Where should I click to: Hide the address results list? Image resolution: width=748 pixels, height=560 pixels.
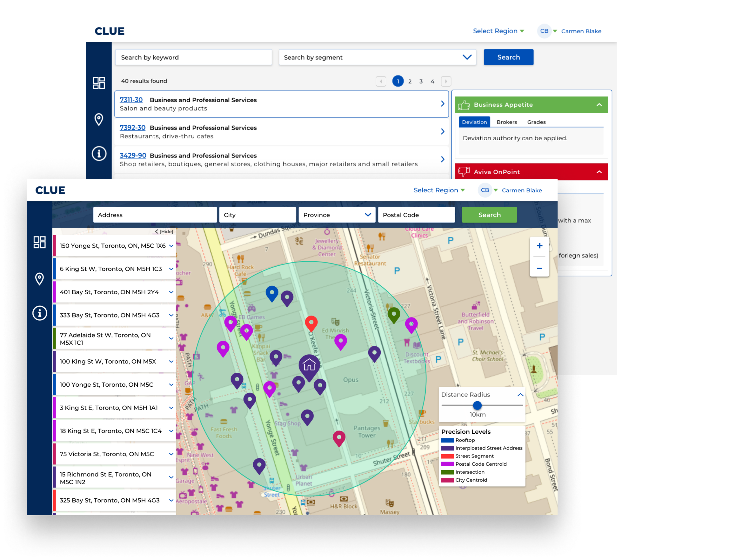[x=164, y=231]
